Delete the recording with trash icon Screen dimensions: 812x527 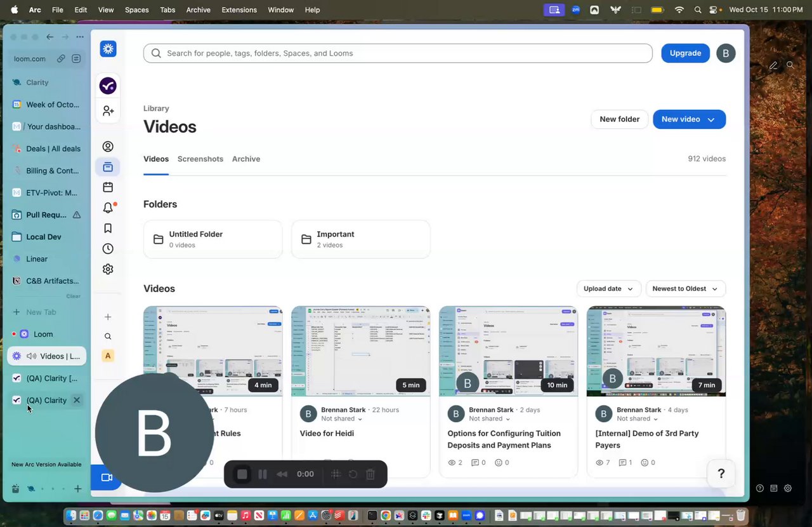pos(370,474)
